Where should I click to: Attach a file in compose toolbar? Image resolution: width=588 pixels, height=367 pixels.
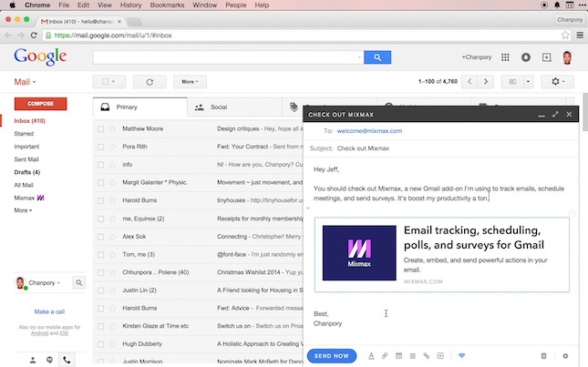(x=385, y=356)
